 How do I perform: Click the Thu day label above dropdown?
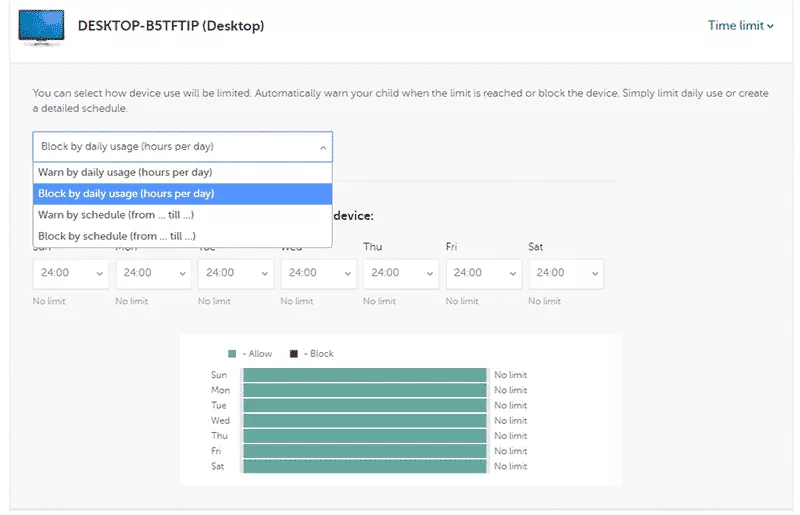[x=372, y=247]
